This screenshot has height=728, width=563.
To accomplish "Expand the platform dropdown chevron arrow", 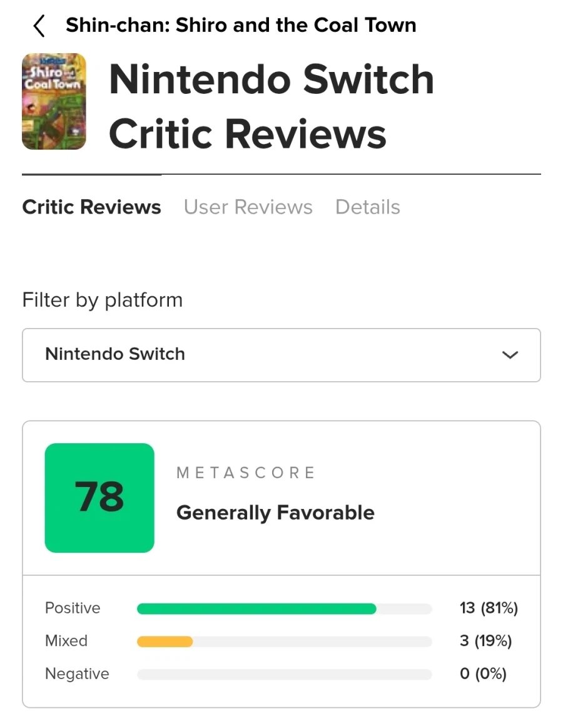I will point(510,355).
